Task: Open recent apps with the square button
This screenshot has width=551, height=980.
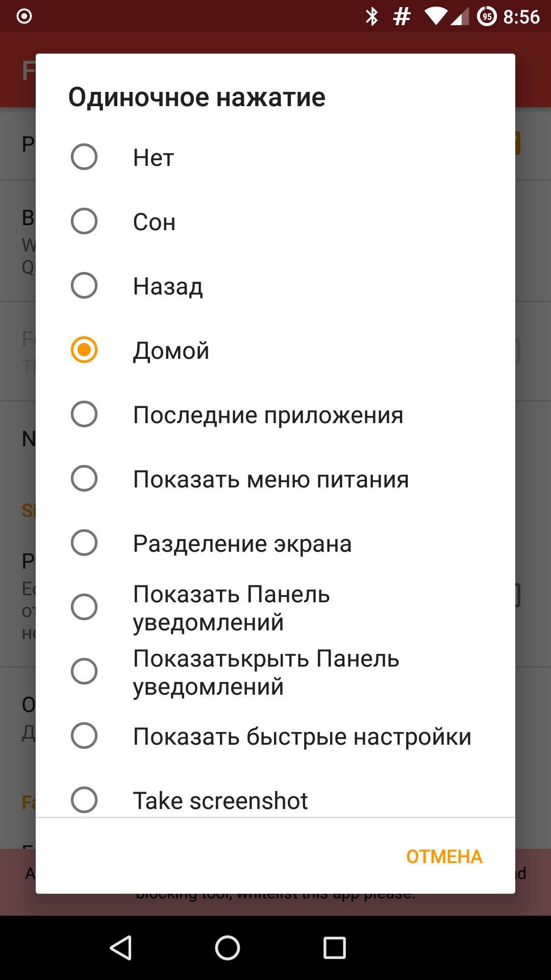Action: (334, 948)
